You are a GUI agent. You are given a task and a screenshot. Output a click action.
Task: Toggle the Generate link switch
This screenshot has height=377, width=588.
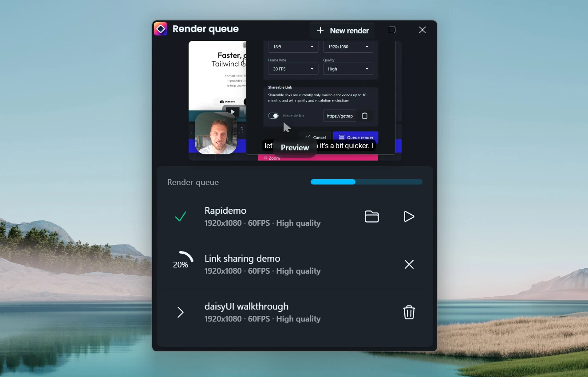click(x=273, y=116)
